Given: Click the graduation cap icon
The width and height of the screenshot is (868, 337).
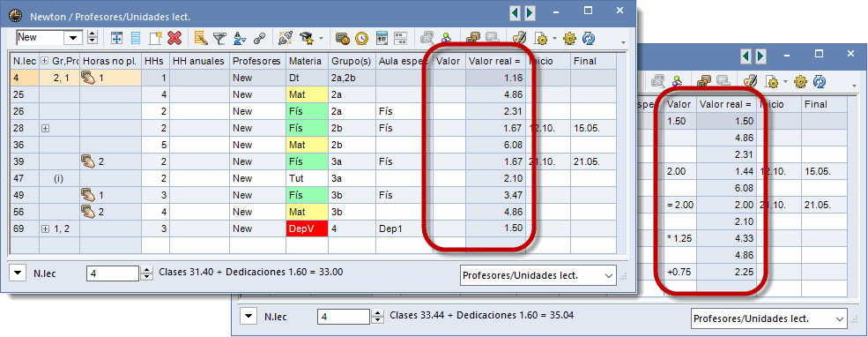Looking at the screenshot, I should 306,38.
